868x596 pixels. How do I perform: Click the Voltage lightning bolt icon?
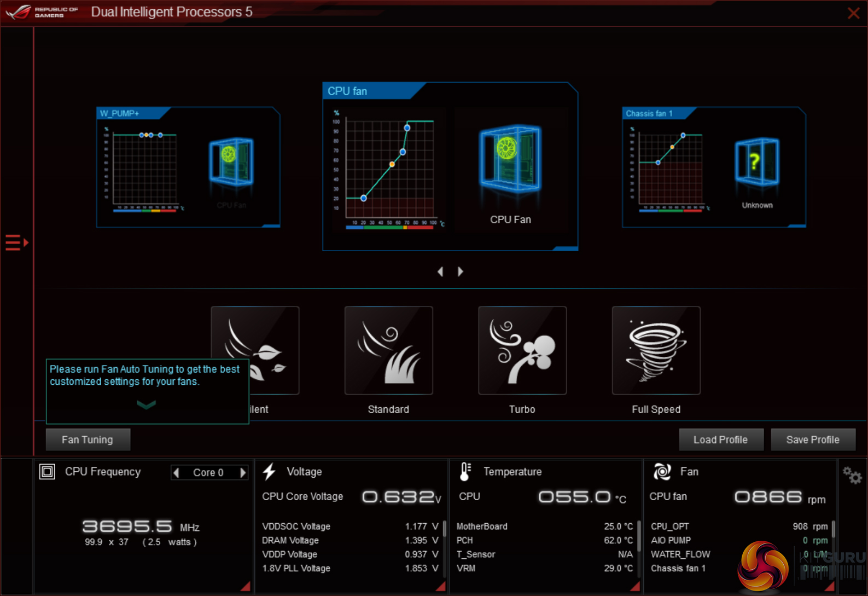[x=269, y=472]
